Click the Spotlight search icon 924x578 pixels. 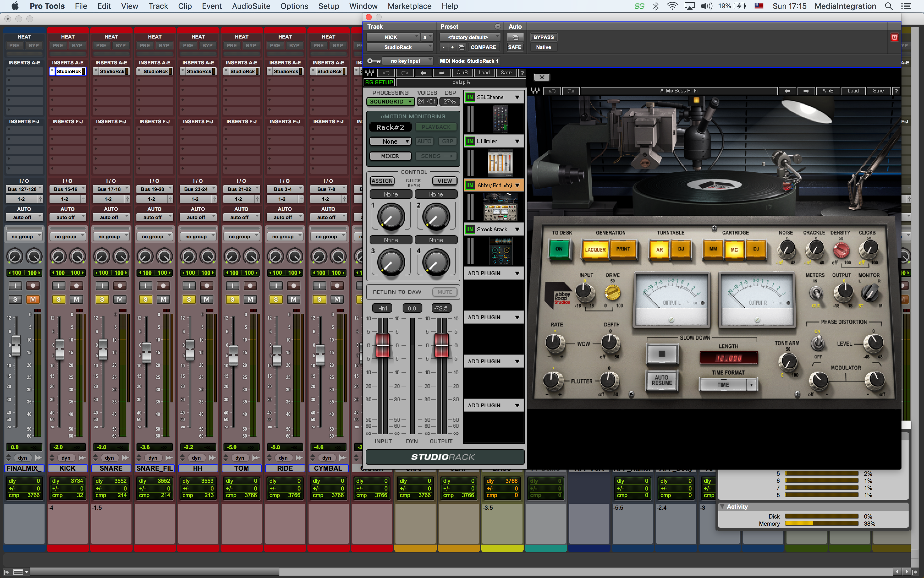click(x=889, y=6)
